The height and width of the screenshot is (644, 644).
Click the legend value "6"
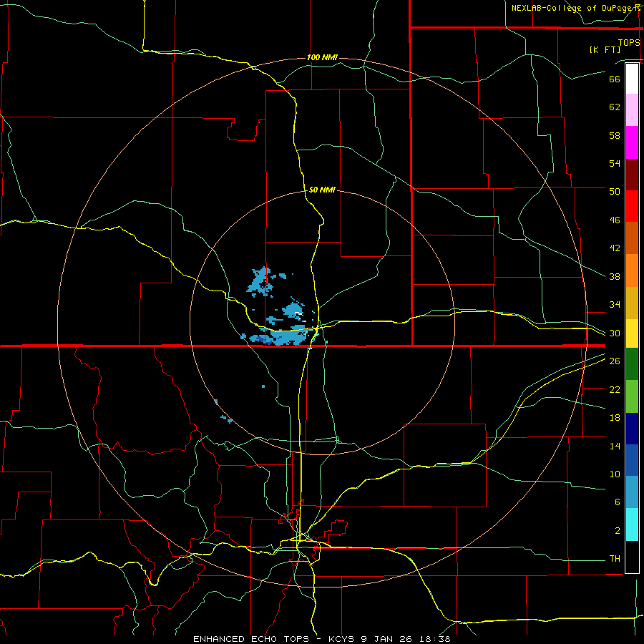[617, 502]
